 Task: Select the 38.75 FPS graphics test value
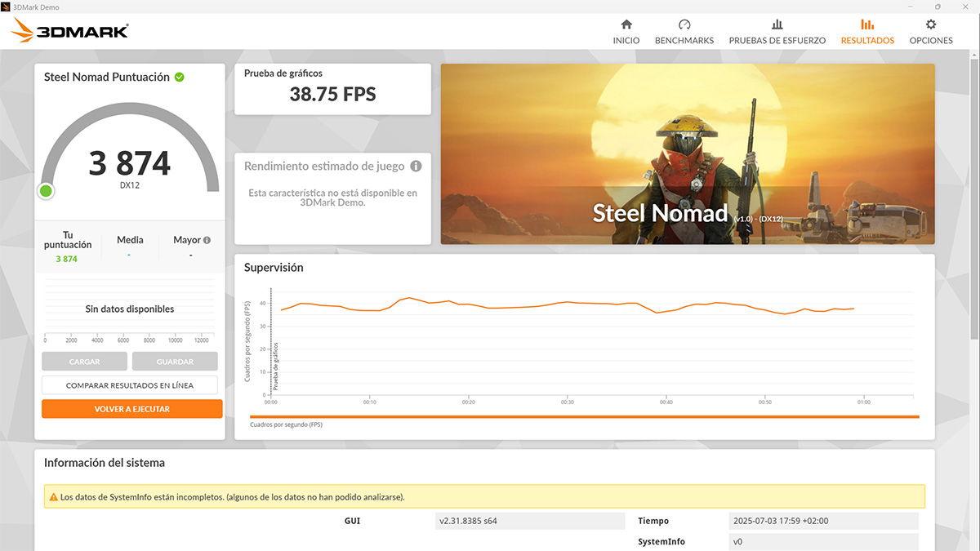point(332,94)
